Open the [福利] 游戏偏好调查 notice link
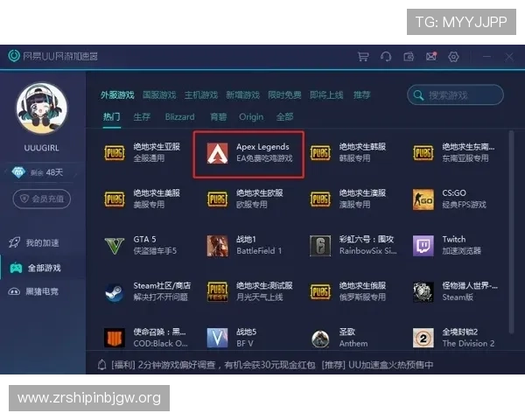The height and width of the screenshot is (420, 525). pos(213,365)
